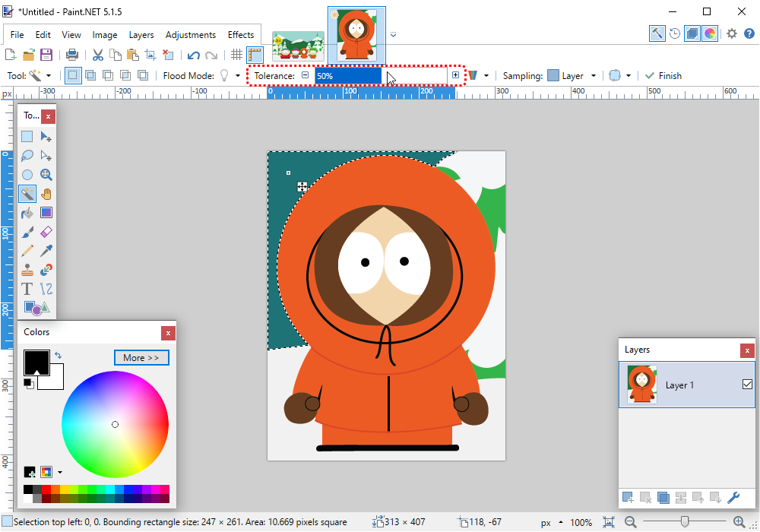Image resolution: width=760 pixels, height=532 pixels.
Task: Expand the image list chevron
Action: (393, 34)
